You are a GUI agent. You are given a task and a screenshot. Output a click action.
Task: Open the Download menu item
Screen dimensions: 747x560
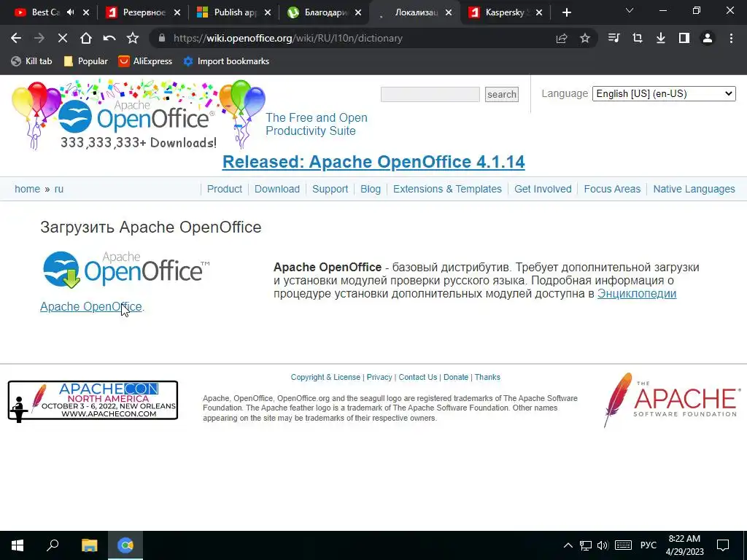(x=276, y=189)
